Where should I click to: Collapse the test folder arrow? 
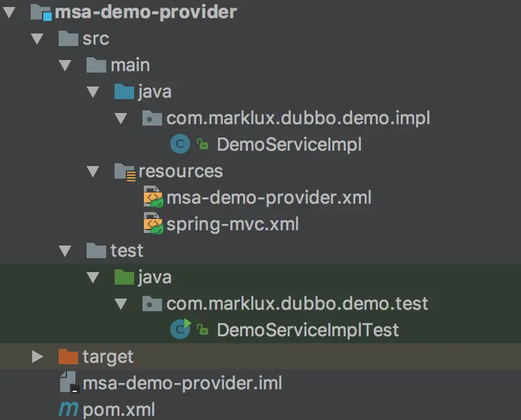click(65, 250)
